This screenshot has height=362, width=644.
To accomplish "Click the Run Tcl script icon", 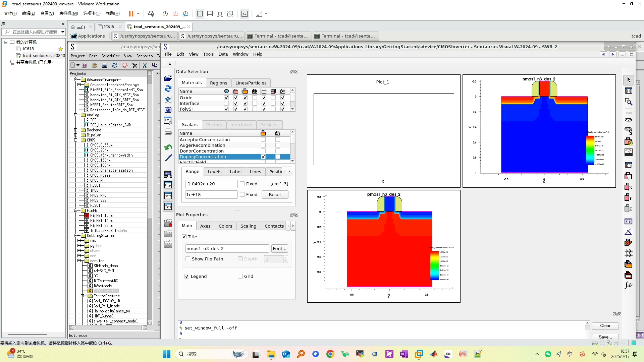I will click(x=168, y=121).
